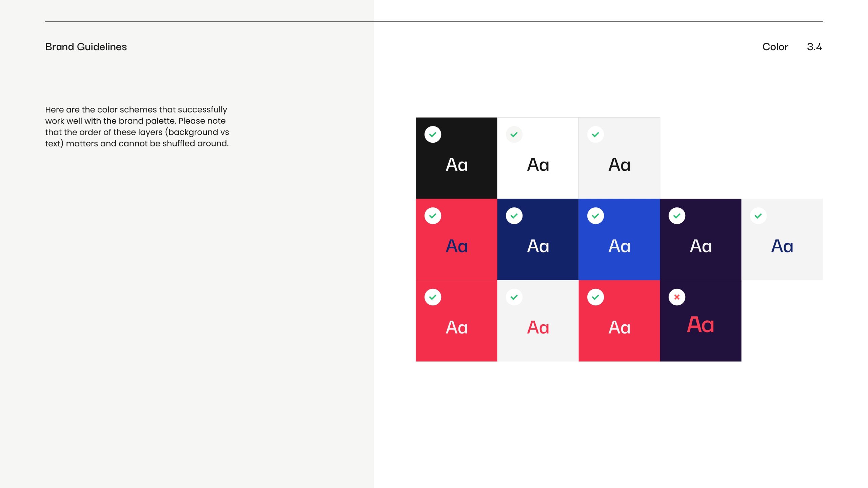Click the checkmark on the red swatch with navy text
Screen dimensions: 868x488
tap(433, 216)
